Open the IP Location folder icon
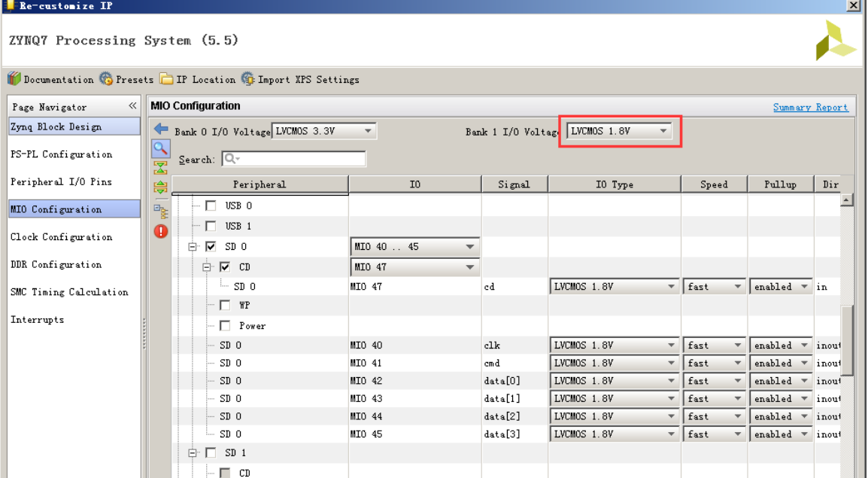This screenshot has height=478, width=868. tap(167, 78)
